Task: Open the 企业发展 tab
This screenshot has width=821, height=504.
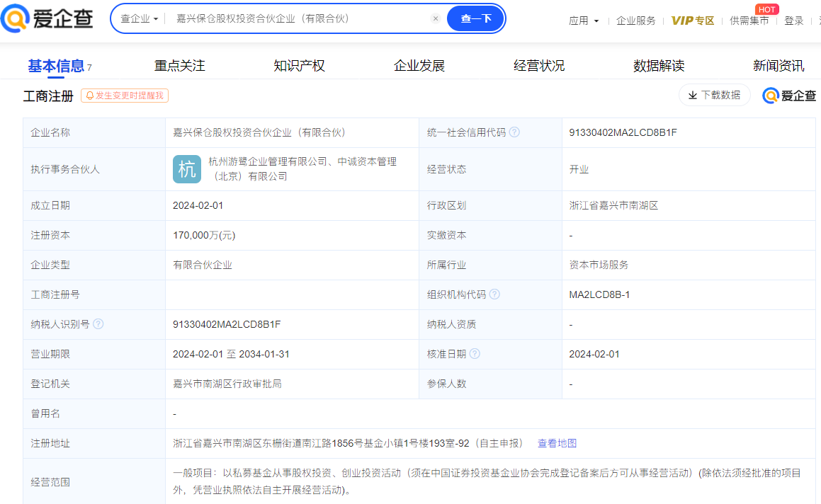Action: [419, 66]
